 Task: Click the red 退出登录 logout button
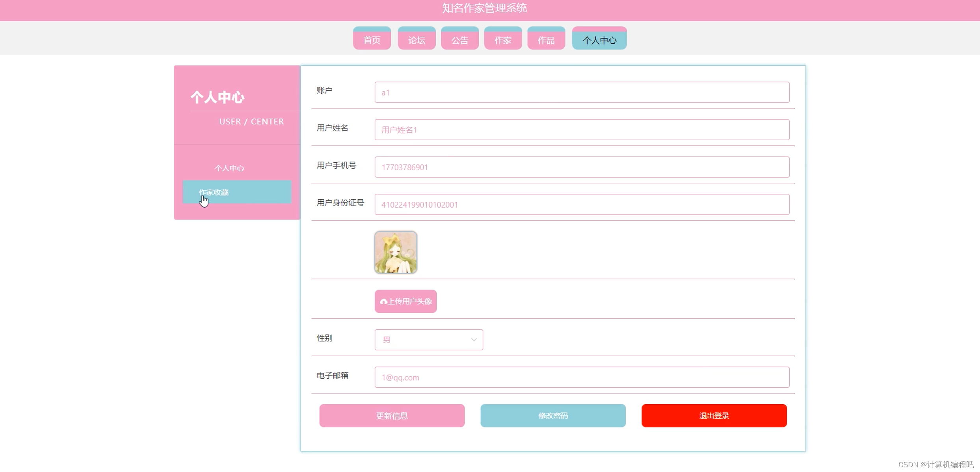[x=714, y=415]
